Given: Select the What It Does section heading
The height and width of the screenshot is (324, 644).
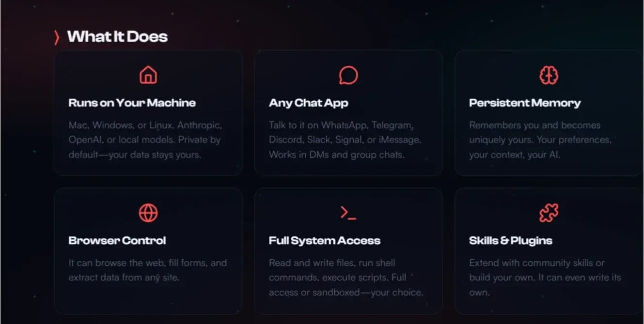Looking at the screenshot, I should point(117,37).
